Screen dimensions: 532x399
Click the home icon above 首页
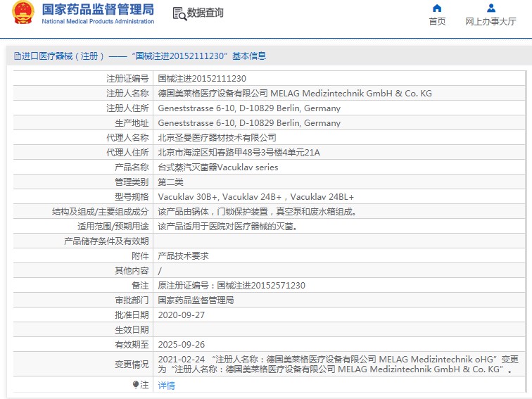click(x=437, y=8)
